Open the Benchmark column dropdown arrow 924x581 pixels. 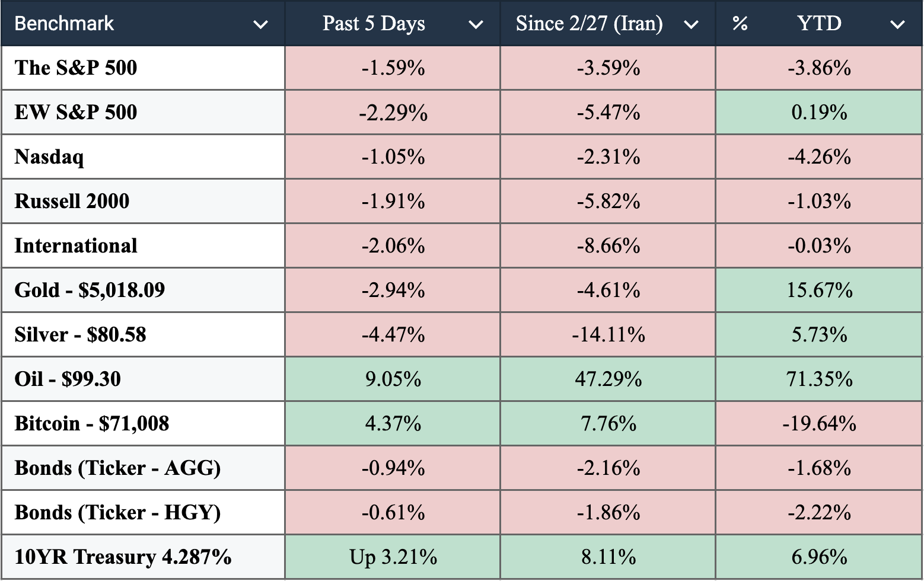click(260, 24)
